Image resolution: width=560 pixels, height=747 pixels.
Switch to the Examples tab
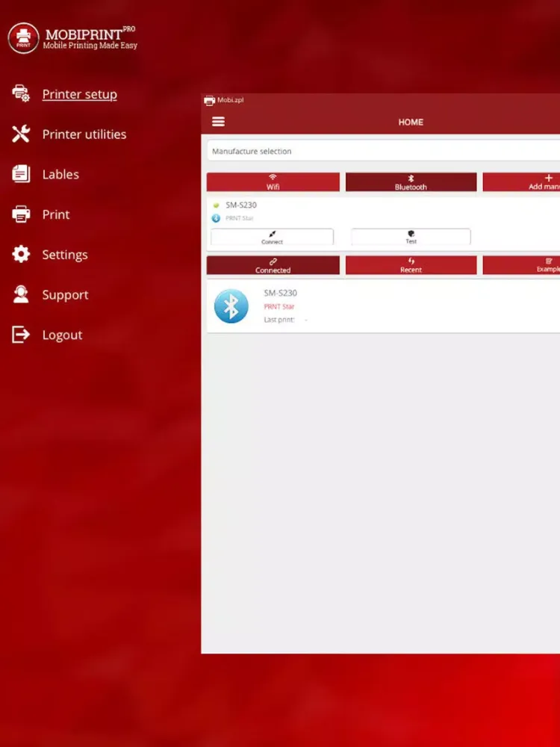(521, 265)
